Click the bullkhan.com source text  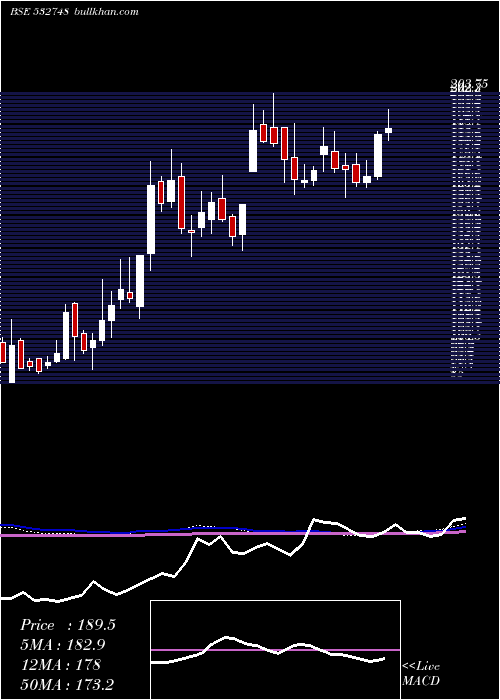(x=105, y=12)
